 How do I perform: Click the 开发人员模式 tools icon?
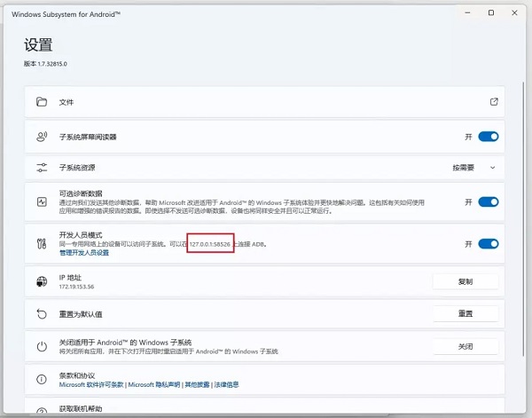41,243
